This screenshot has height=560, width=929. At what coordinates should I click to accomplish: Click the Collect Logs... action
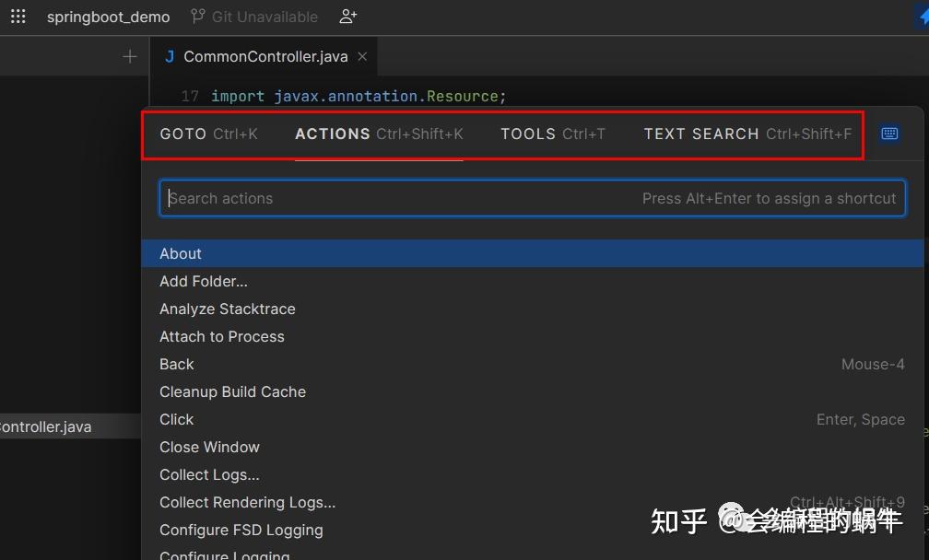[209, 474]
